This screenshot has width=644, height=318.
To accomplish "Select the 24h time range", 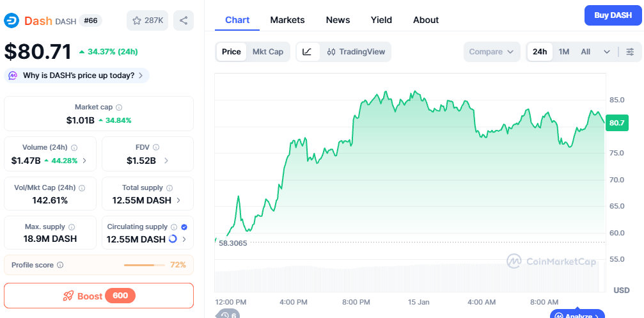I will click(540, 52).
